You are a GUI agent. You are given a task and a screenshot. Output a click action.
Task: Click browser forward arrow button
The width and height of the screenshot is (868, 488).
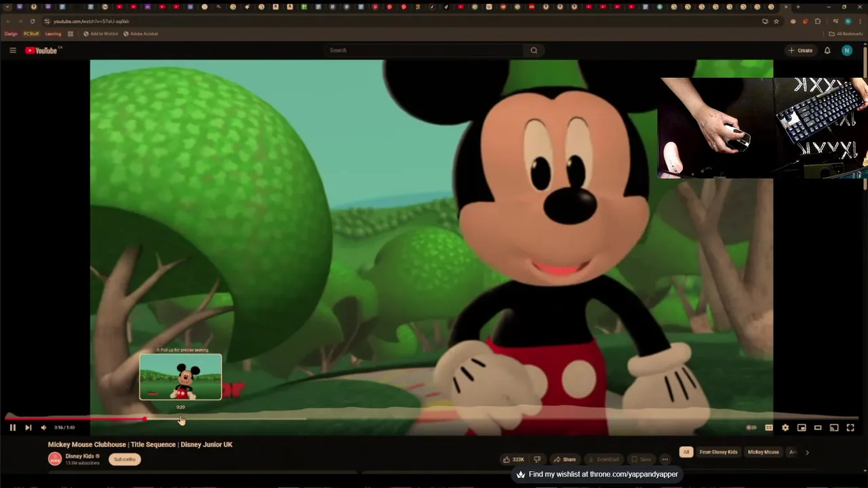click(x=20, y=21)
